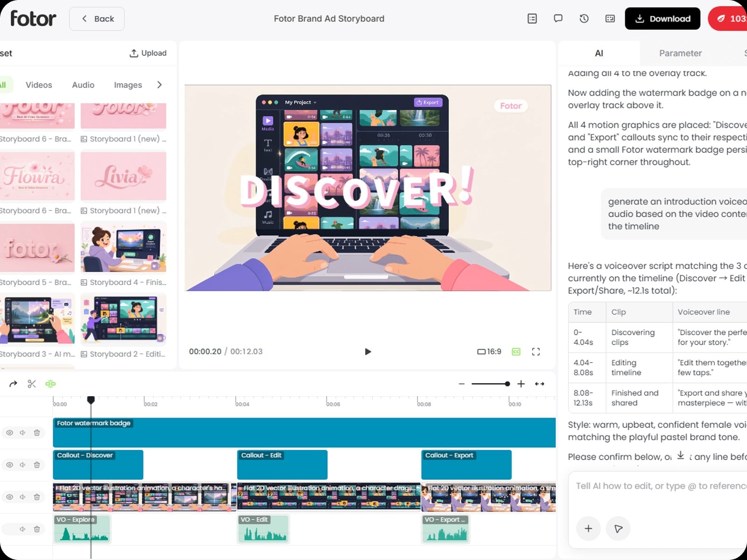Select Storyboard 2 - Editi thumbnail
The height and width of the screenshot is (560, 747).
pos(123,320)
